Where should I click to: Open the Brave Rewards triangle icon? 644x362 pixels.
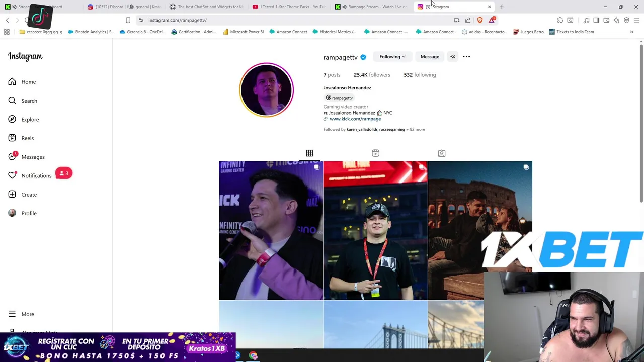point(492,20)
